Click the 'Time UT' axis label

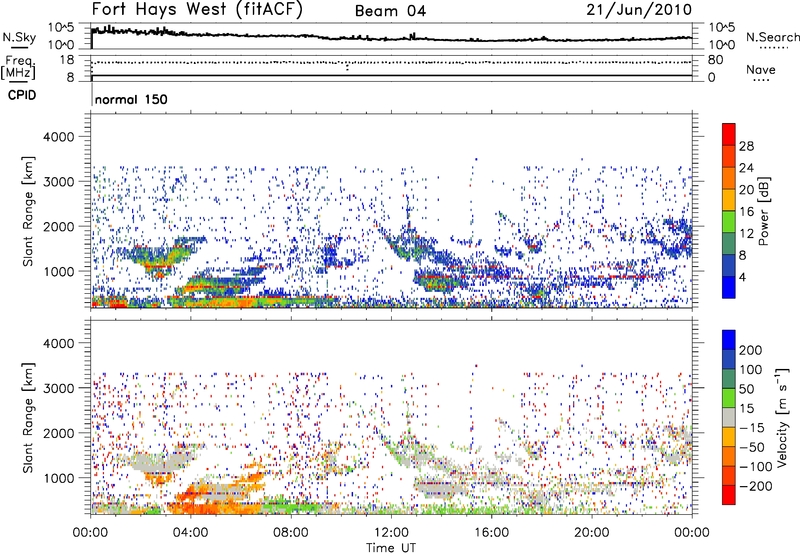(x=391, y=548)
